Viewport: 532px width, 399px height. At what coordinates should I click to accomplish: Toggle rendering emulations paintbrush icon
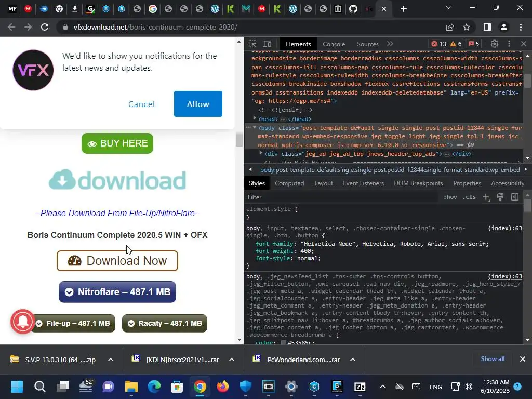(500, 197)
